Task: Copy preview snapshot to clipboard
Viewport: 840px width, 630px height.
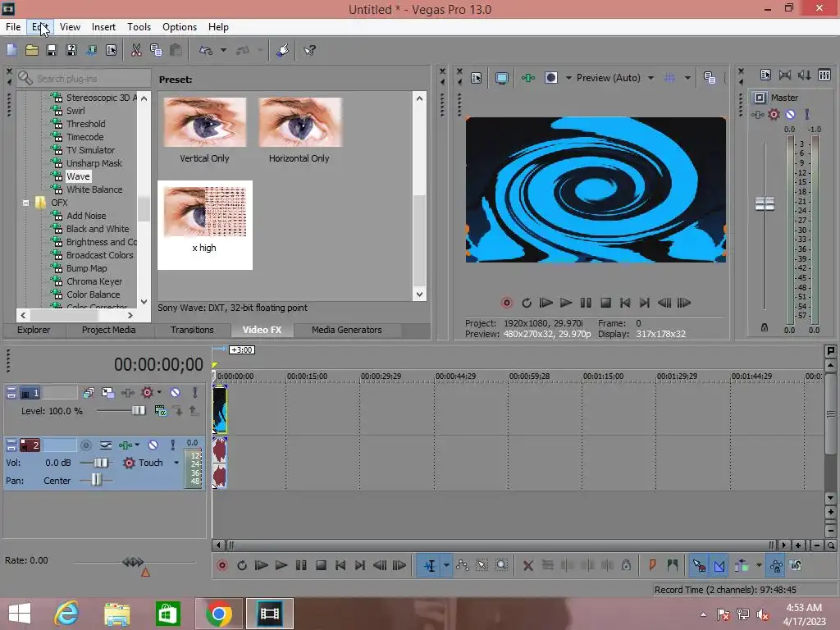Action: point(710,78)
